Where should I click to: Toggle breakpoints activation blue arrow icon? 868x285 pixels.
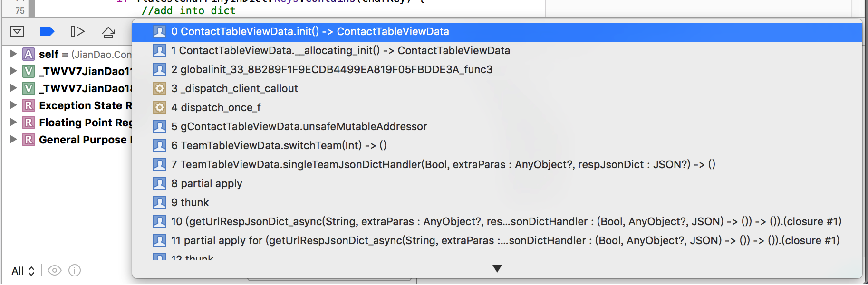point(47,32)
